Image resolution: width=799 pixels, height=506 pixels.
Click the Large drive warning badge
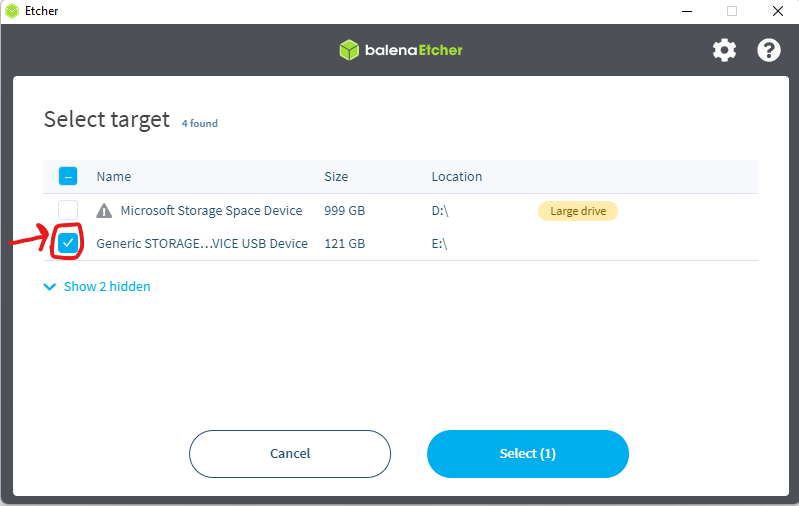[578, 211]
